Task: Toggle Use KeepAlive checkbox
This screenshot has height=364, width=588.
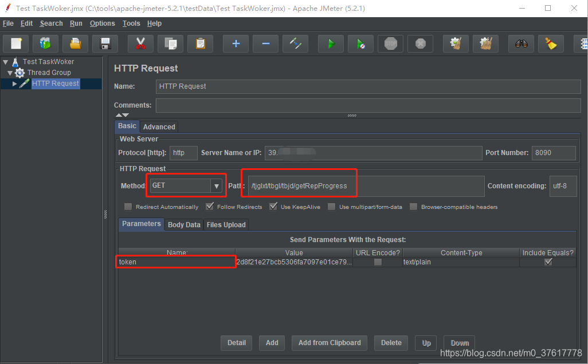Action: tap(273, 207)
